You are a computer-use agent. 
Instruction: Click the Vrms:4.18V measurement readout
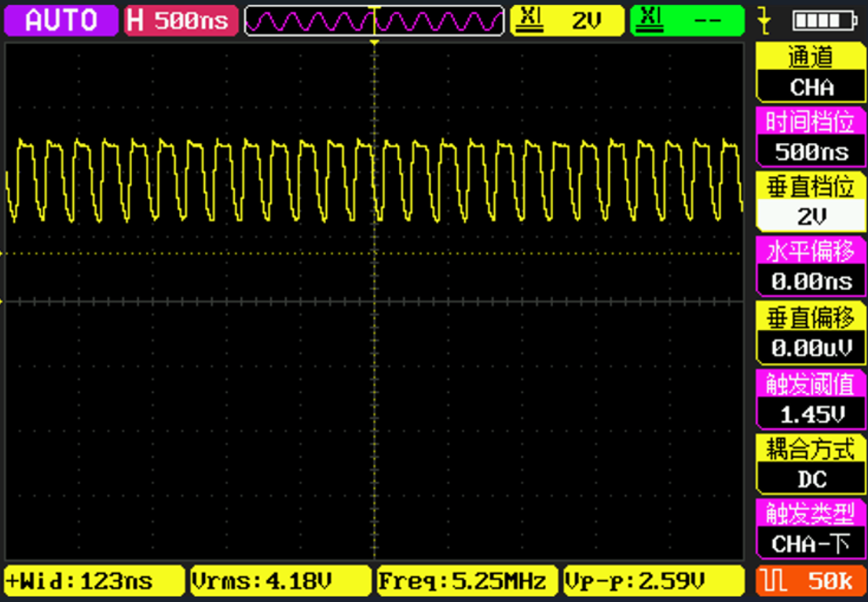tap(280, 581)
